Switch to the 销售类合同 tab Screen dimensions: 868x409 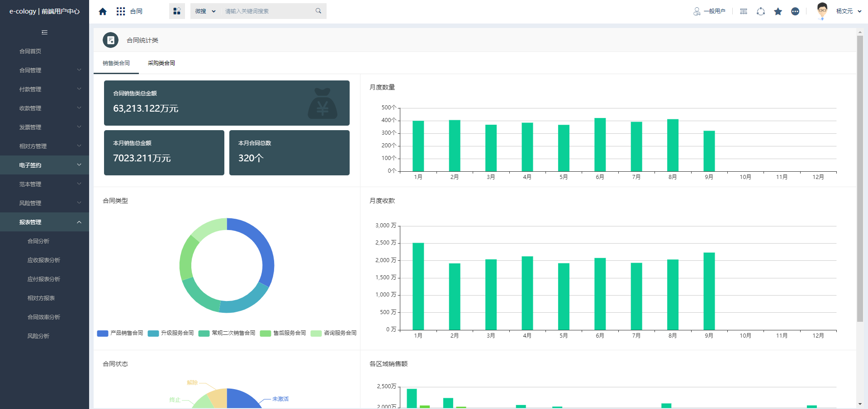point(116,63)
